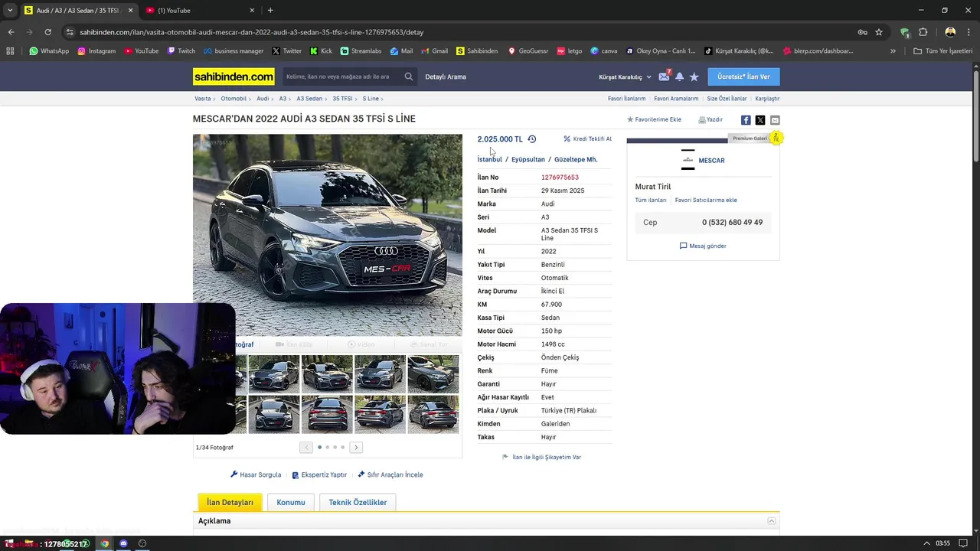Click Sıfır Araçları İncele link

coord(390,474)
